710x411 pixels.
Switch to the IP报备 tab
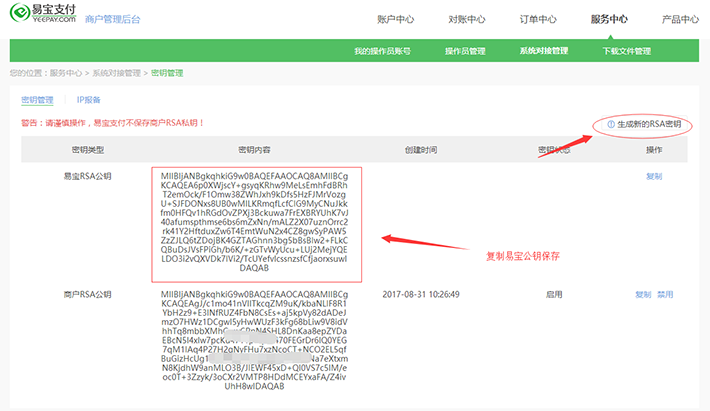coord(89,100)
